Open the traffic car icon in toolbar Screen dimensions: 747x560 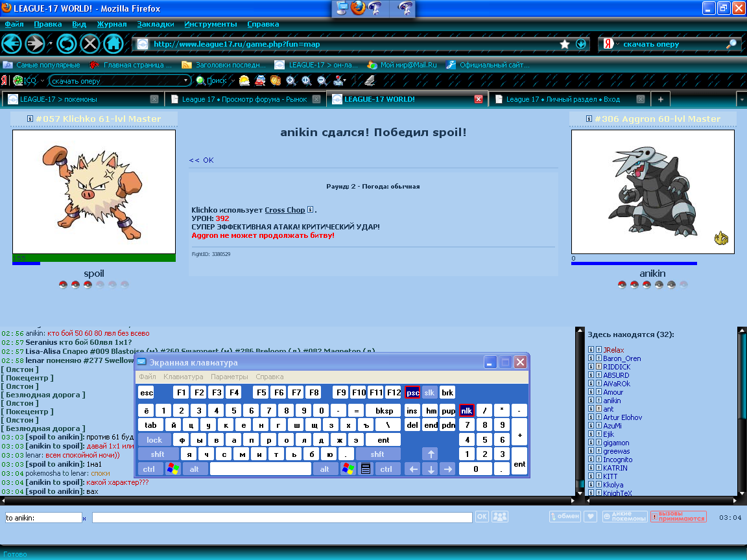[260, 80]
